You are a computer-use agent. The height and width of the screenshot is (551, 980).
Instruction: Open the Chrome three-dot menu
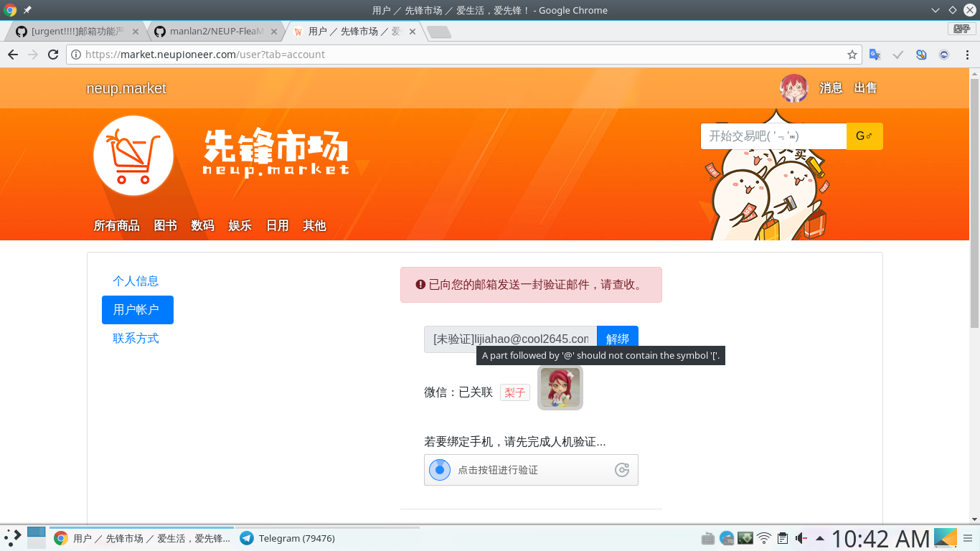[966, 55]
